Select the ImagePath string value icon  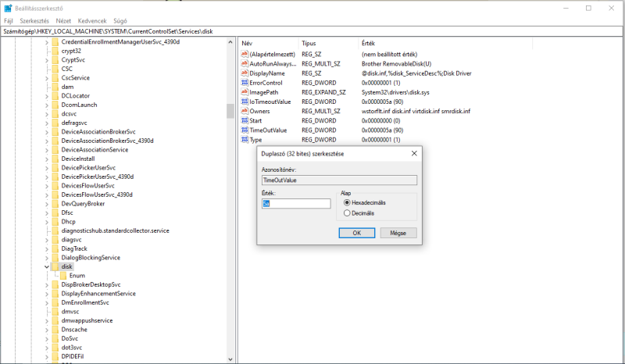(x=245, y=92)
